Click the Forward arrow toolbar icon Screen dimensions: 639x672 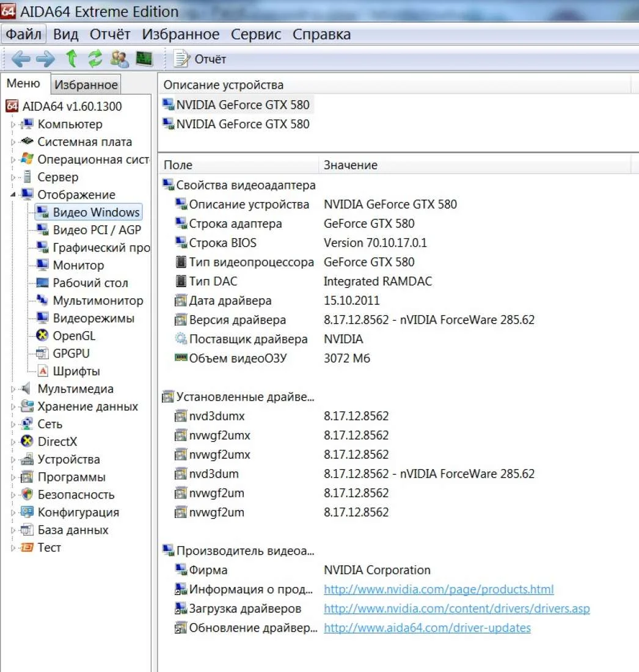[x=45, y=59]
